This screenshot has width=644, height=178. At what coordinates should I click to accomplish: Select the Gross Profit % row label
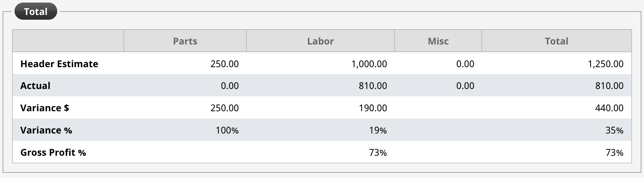point(53,152)
